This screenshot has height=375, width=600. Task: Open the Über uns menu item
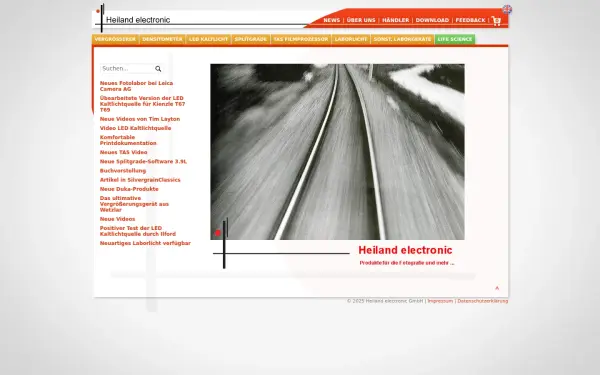coord(361,20)
